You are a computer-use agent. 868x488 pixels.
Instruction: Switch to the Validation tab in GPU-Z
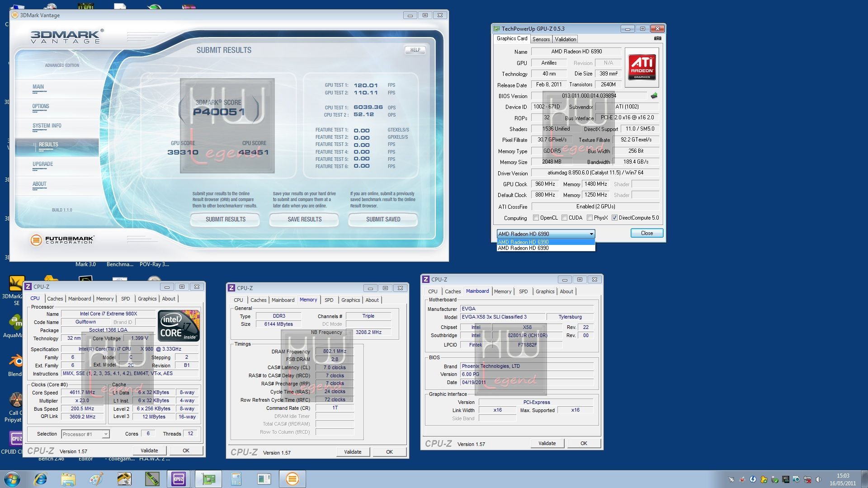click(x=565, y=39)
